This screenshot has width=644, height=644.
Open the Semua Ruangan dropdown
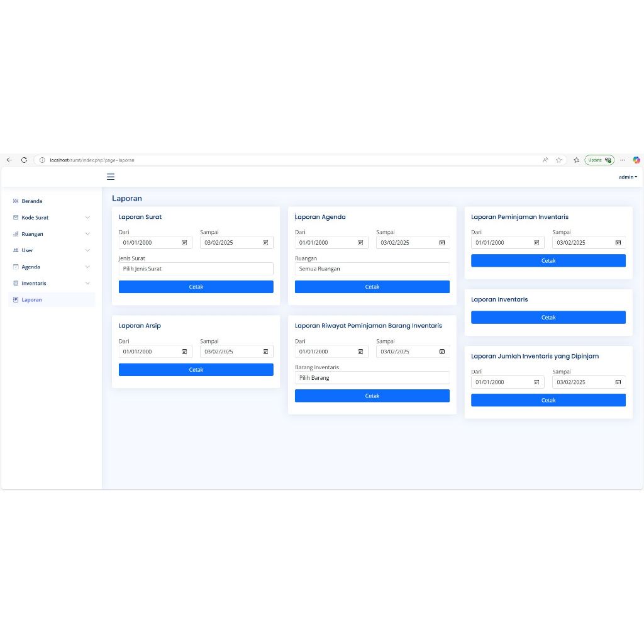[x=372, y=269]
